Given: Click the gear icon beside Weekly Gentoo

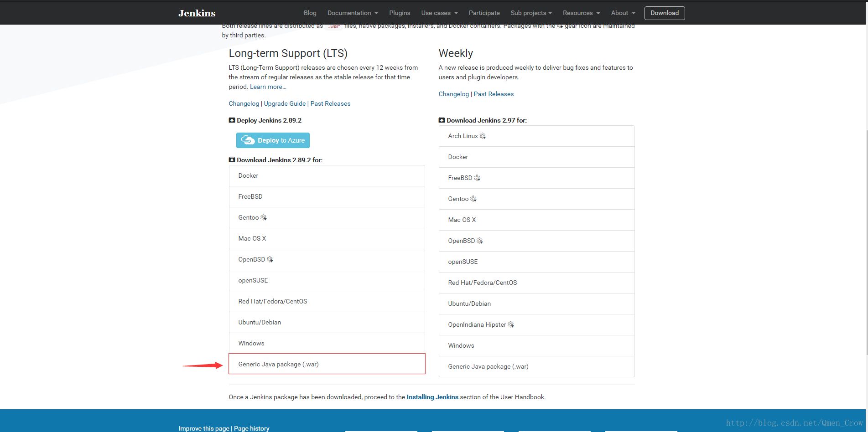Looking at the screenshot, I should coord(473,199).
